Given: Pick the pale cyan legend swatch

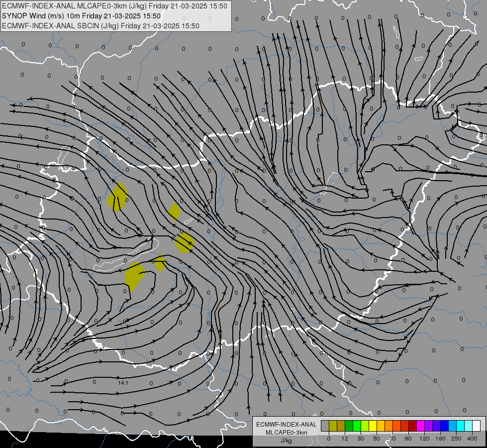Looking at the screenshot, I should 469,426.
